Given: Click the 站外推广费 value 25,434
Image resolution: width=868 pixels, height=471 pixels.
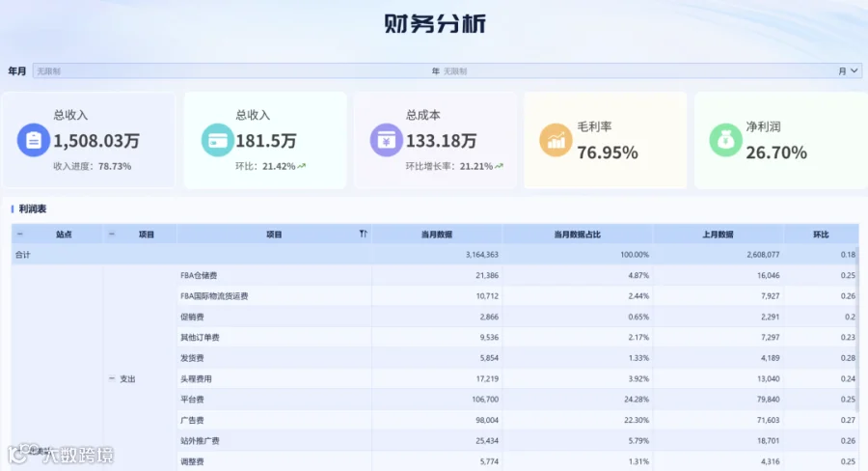Looking at the screenshot, I should point(487,441).
